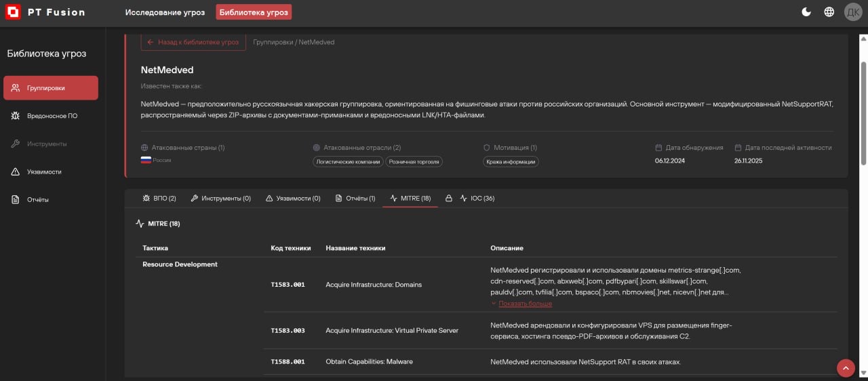Click the Группировки people icon
Screen dimensions: 868x381
coord(16,88)
